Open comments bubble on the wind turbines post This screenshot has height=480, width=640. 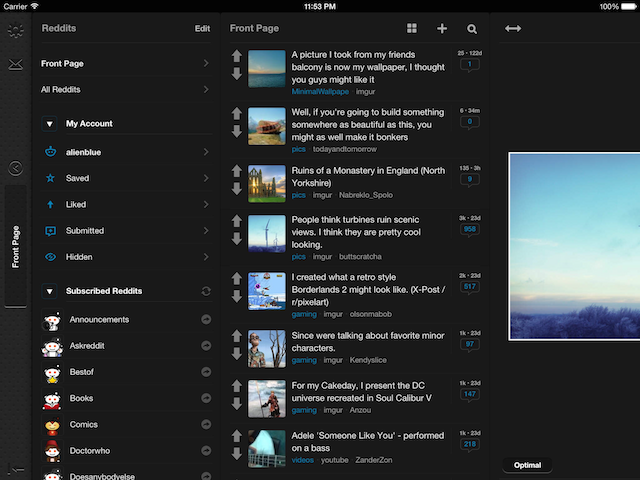point(468,230)
